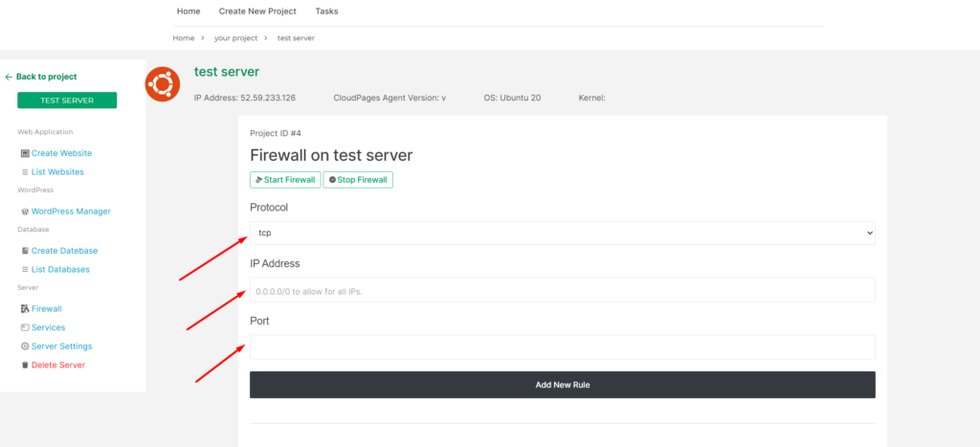Screen dimensions: 980x447
Task: Open the List Databases link
Action: pos(60,270)
